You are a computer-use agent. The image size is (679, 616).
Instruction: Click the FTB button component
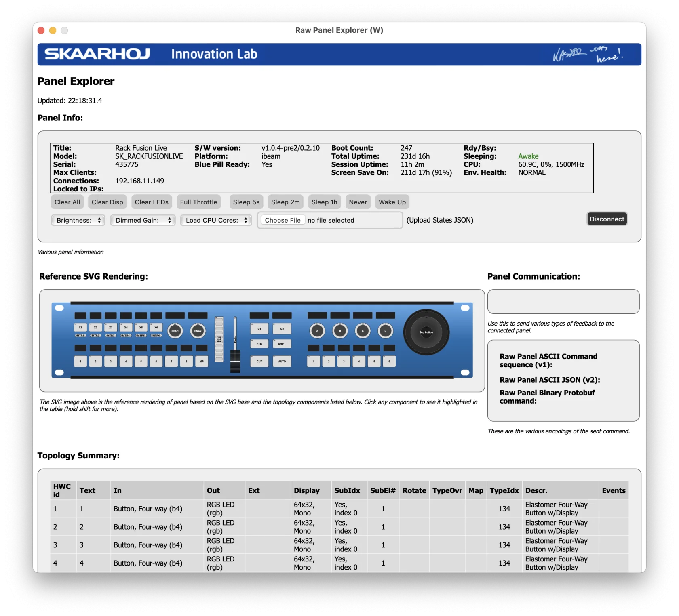tap(259, 344)
